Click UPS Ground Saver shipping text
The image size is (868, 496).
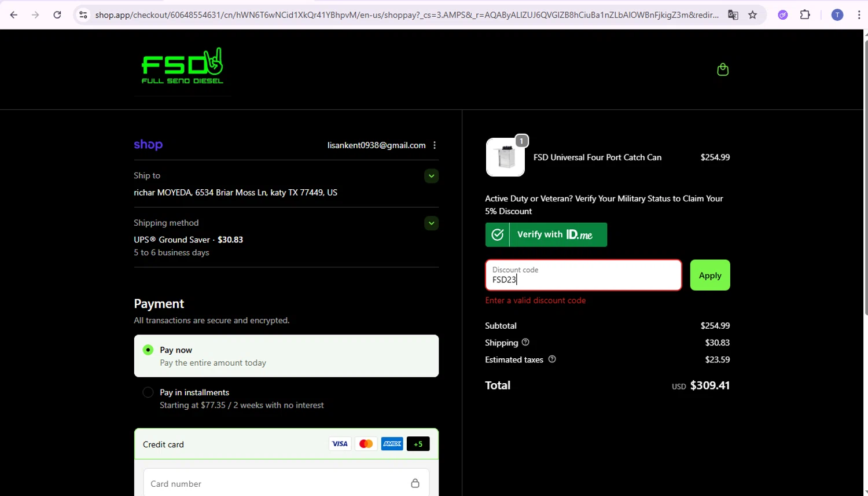(188, 240)
